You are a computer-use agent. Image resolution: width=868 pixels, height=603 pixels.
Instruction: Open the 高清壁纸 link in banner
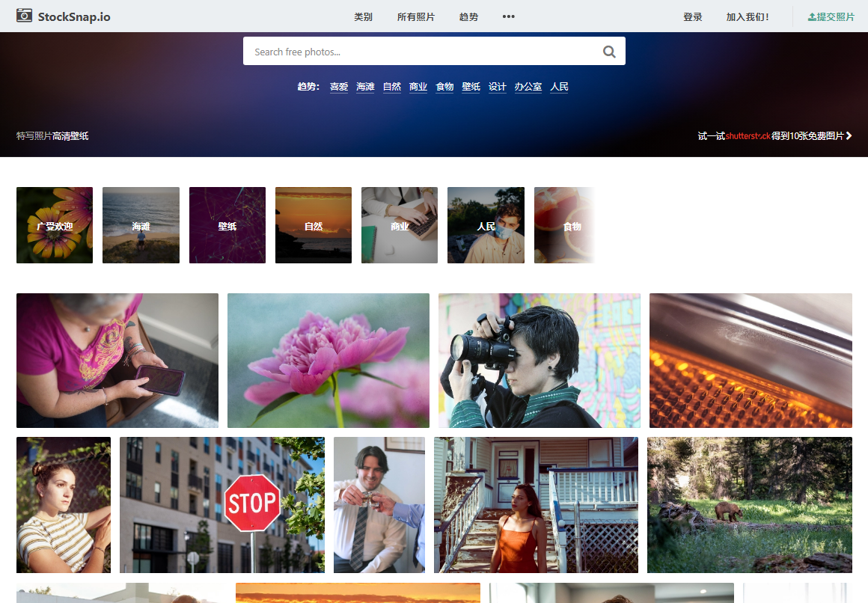click(x=70, y=136)
